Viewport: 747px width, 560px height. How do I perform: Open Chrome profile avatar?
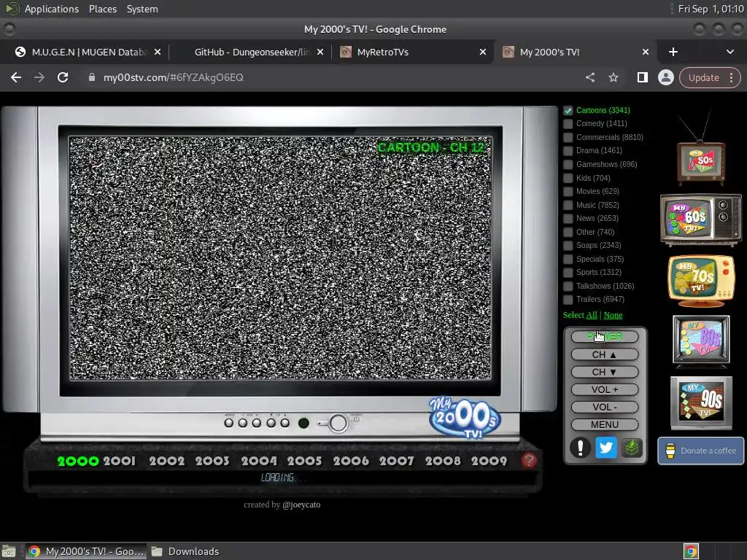click(666, 77)
